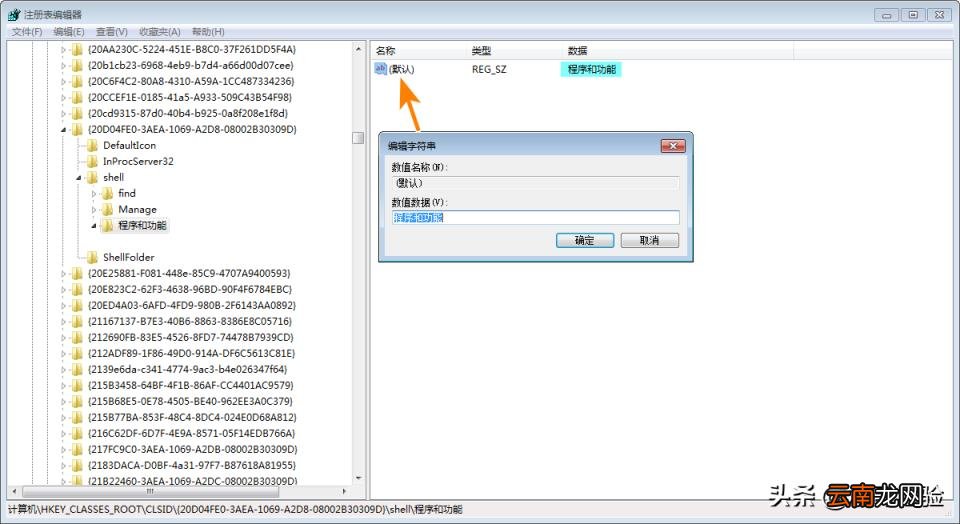Collapse the 程序和功能 key in tree
Image resolution: width=960 pixels, height=524 pixels.
click(x=94, y=226)
